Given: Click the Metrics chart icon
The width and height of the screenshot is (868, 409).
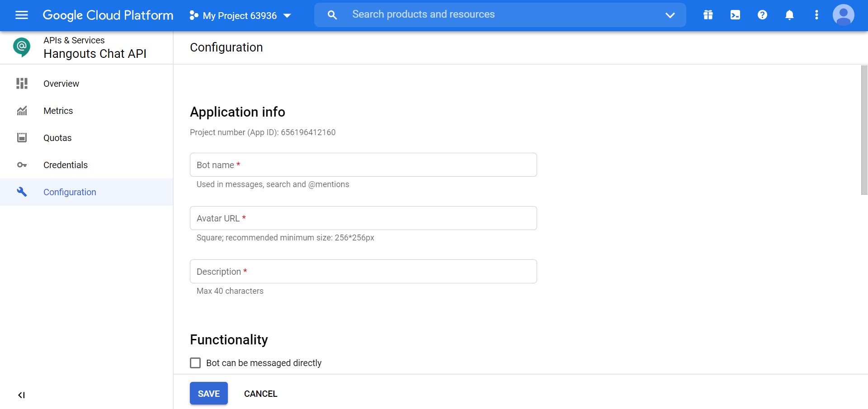Looking at the screenshot, I should [22, 111].
